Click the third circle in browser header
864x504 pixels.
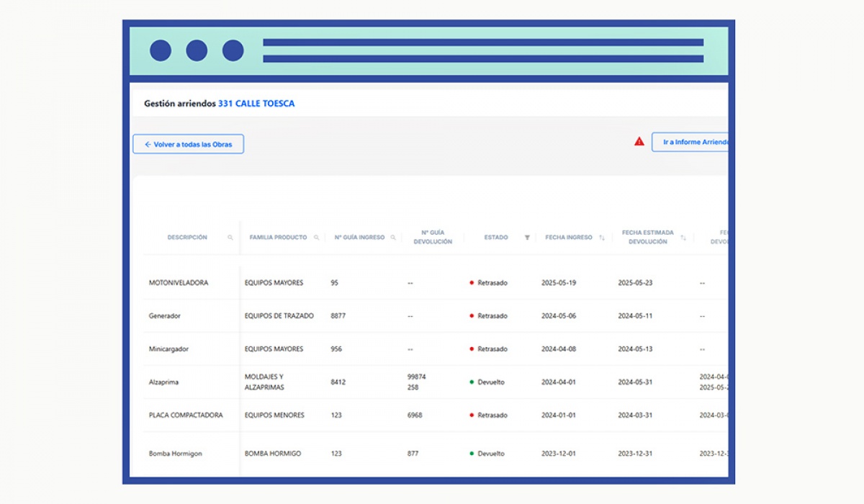click(x=233, y=50)
